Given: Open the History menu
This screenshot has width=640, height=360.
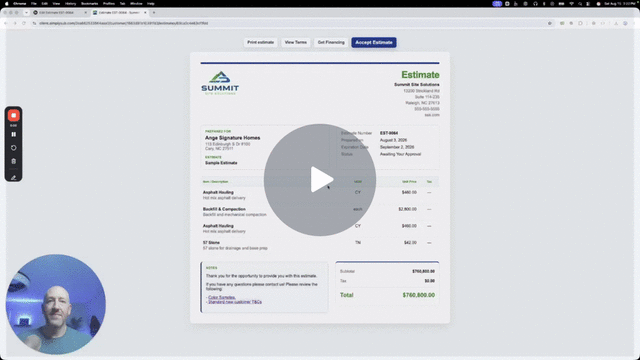Looking at the screenshot, I should tap(71, 4).
